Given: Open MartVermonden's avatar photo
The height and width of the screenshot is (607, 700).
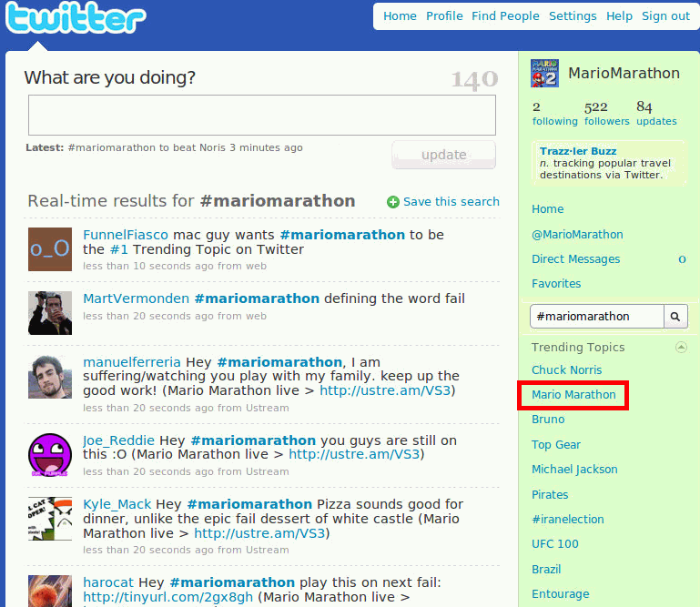Looking at the screenshot, I should 50,313.
